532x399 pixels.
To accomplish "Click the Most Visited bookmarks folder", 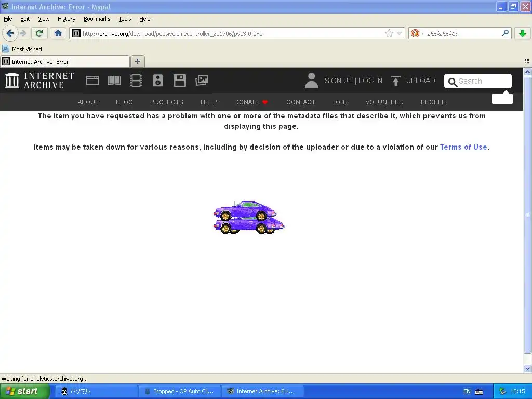I will (22, 49).
